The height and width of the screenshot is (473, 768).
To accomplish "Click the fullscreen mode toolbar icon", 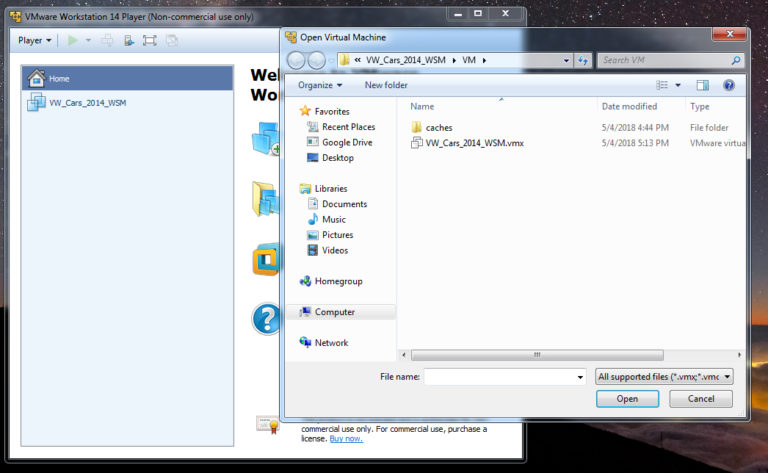I will (x=150, y=40).
